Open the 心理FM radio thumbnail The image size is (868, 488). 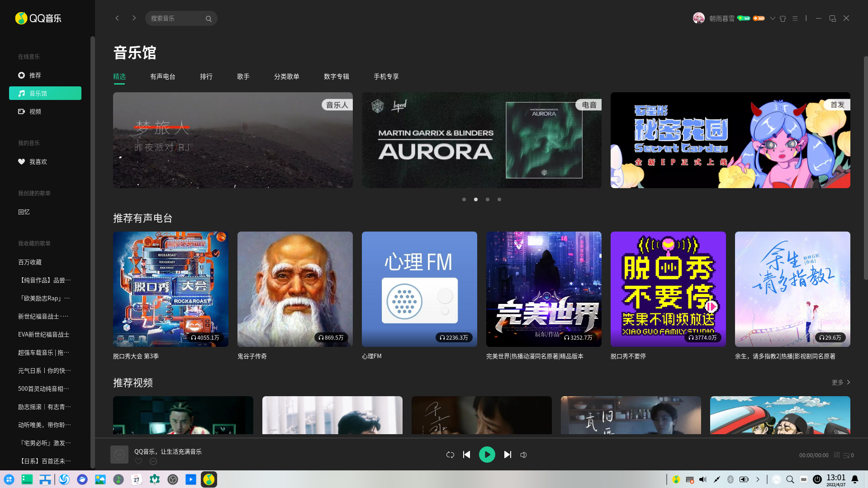(419, 289)
